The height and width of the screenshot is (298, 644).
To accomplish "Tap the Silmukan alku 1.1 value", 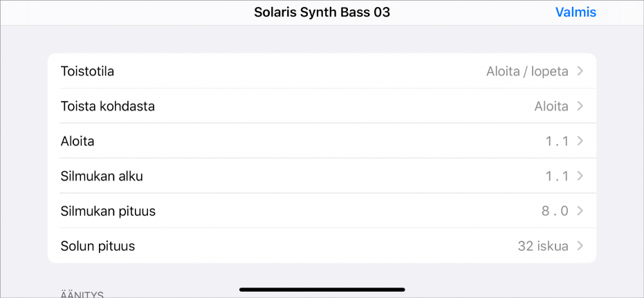I will (x=557, y=176).
